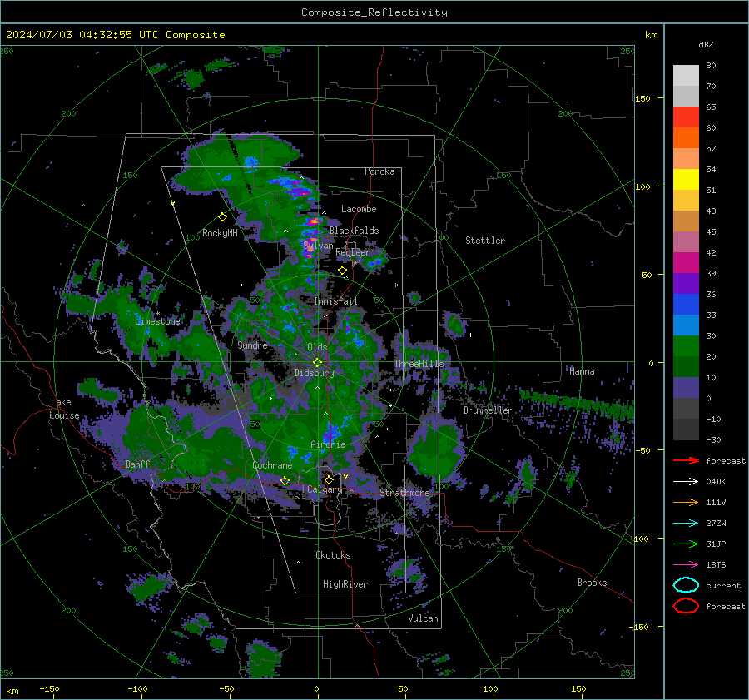Click the Cochrane city label
Image resolution: width=749 pixels, height=700 pixels.
pos(272,465)
